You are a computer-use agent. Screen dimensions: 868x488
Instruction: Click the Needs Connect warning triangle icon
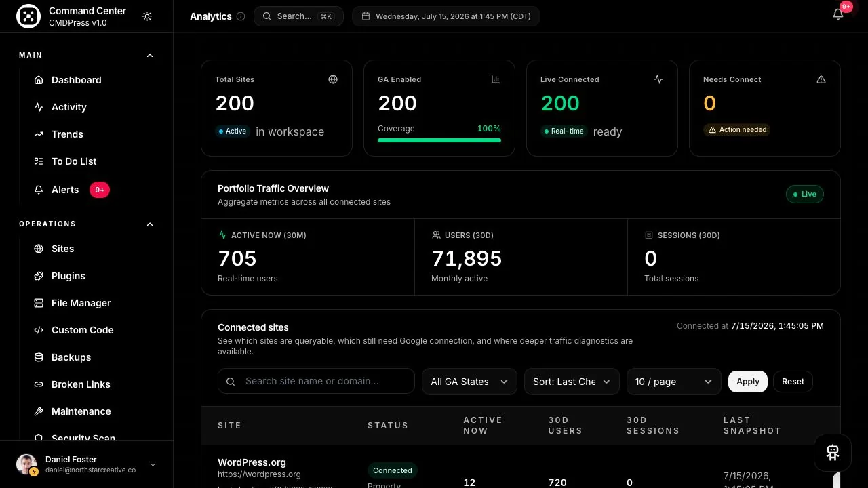point(821,79)
